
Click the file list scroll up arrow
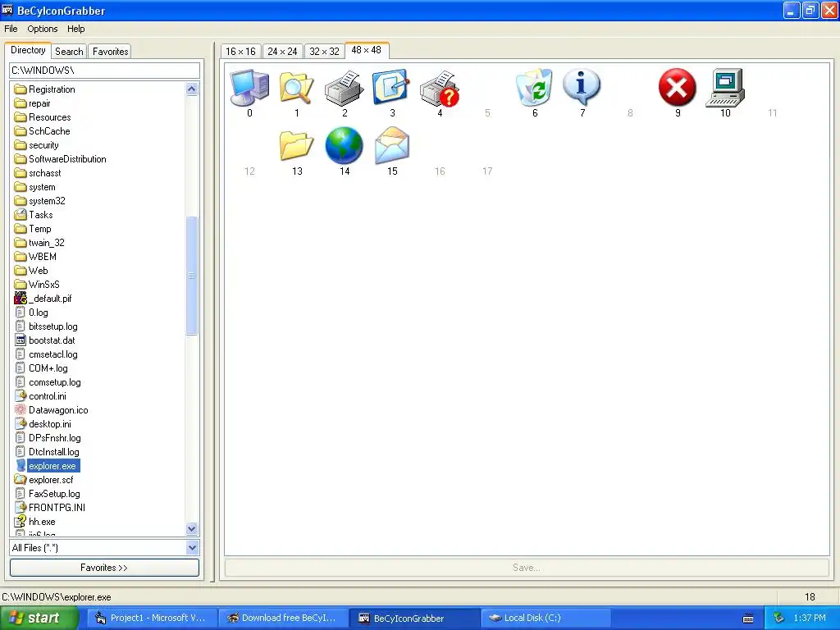(x=192, y=89)
